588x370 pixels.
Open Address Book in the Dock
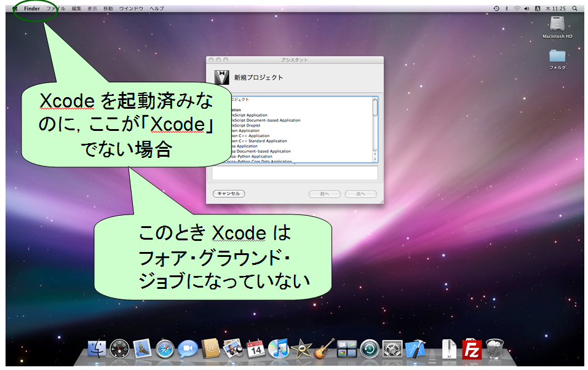[210, 348]
